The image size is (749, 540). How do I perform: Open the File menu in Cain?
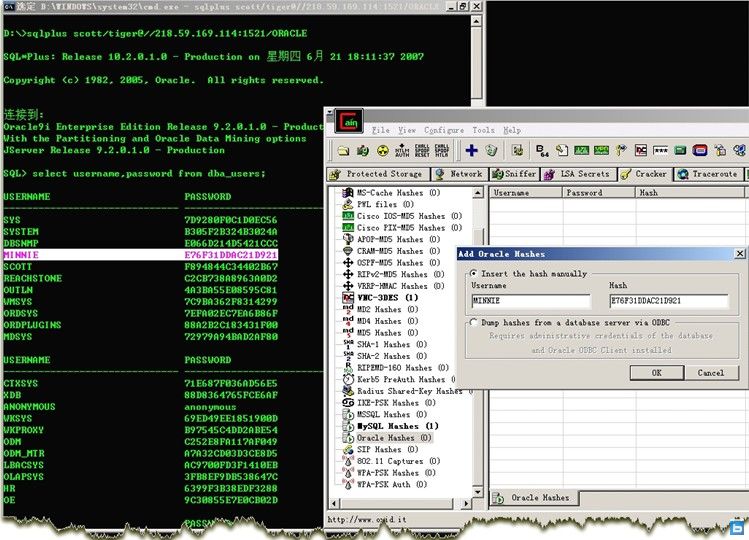coord(381,130)
